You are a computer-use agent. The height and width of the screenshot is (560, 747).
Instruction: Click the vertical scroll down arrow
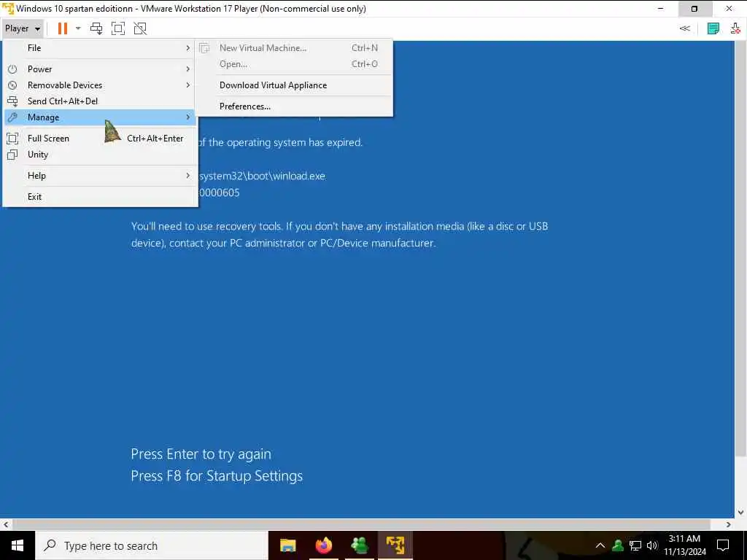pyautogui.click(x=741, y=513)
